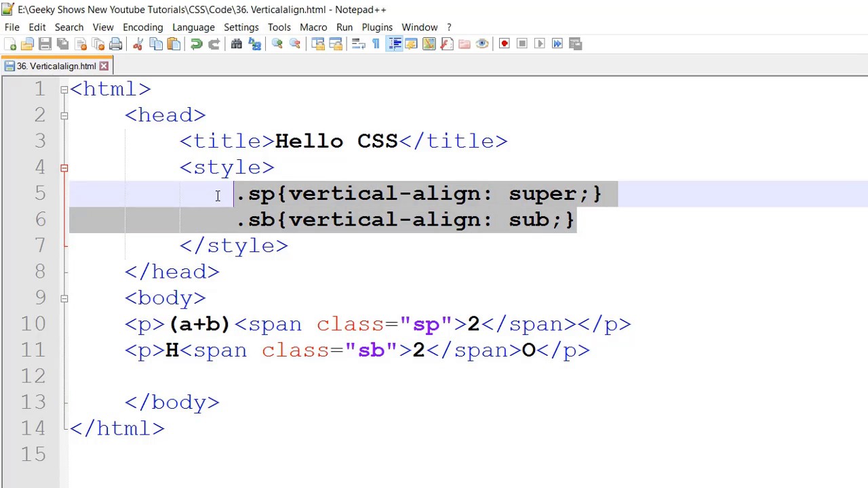Screen dimensions: 868x488
Task: Click the Paste clipboard icon
Action: click(174, 44)
